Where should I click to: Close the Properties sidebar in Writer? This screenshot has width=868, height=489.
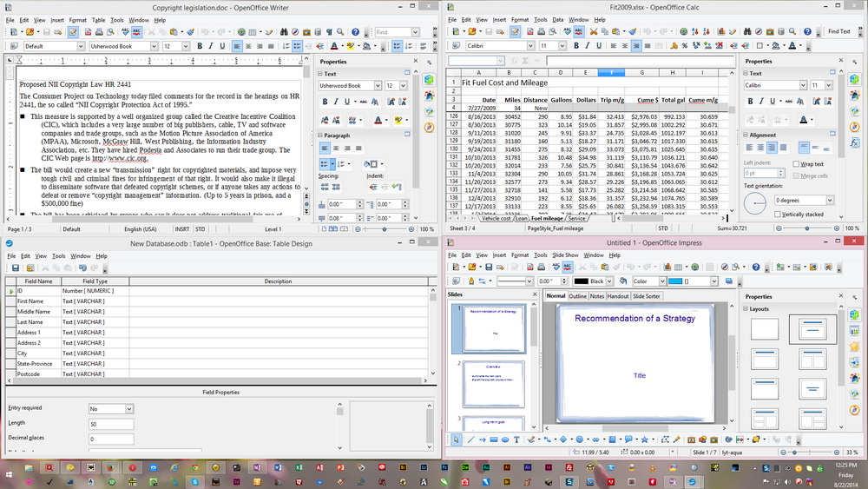pyautogui.click(x=415, y=61)
